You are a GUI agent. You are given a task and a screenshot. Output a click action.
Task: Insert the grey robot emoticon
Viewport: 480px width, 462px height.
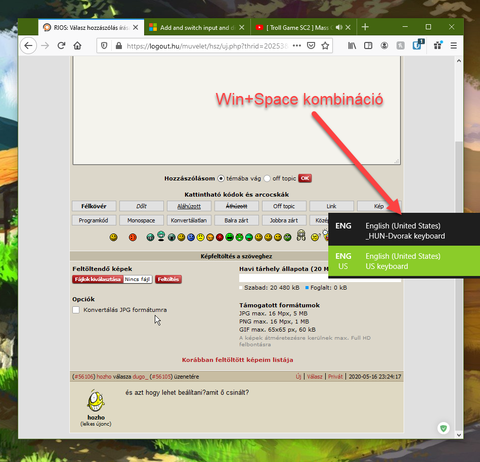click(x=301, y=235)
